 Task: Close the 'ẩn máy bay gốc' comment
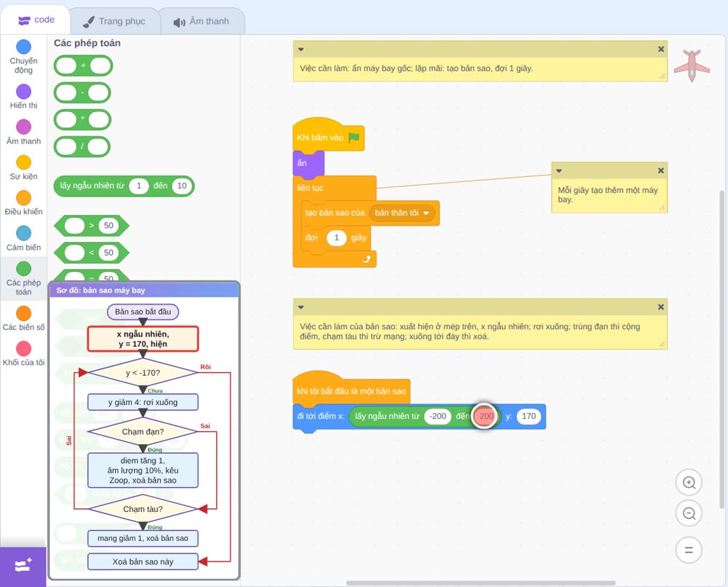[661, 50]
